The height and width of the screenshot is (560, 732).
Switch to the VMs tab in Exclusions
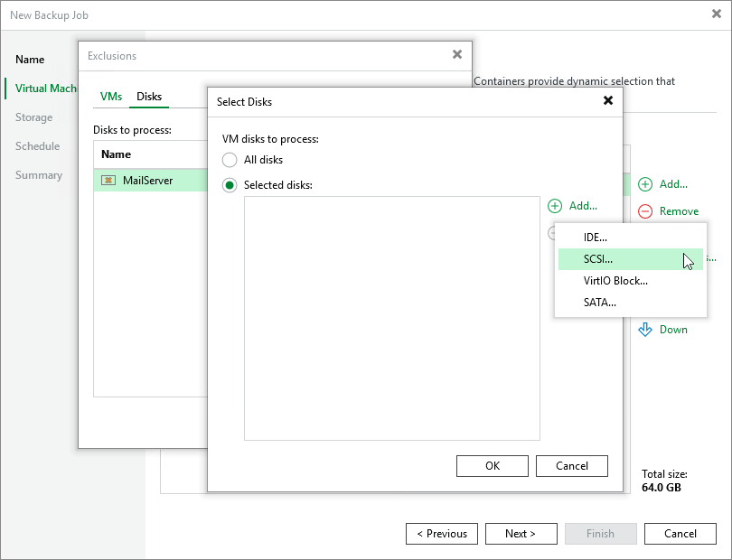pos(111,97)
